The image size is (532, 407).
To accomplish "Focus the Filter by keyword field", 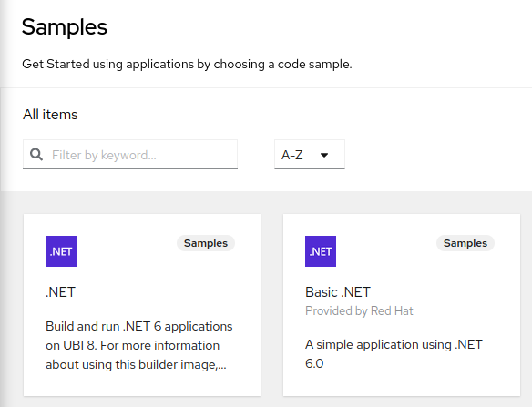I will 130,154.
